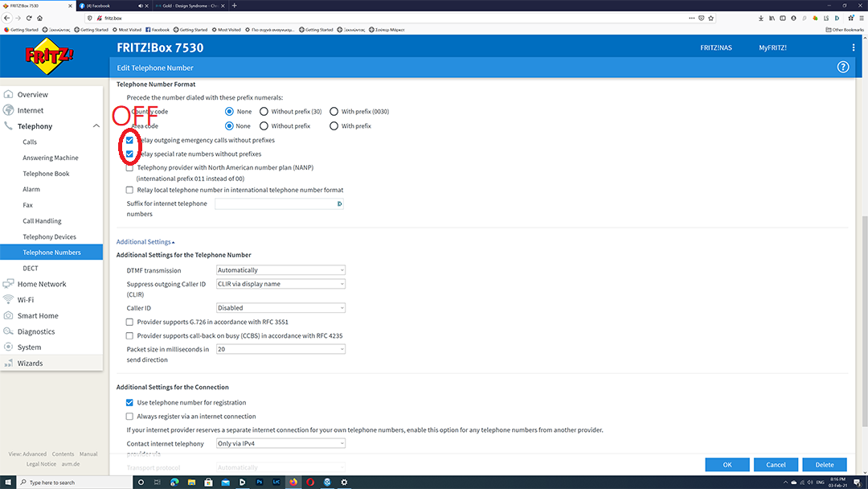Open Suppress outgoing Caller ID (CLIR) dropdown
The height and width of the screenshot is (489, 868).
[x=280, y=284]
